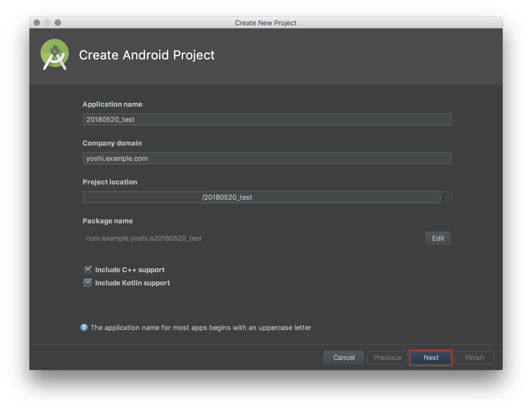Click the Application name label

tap(112, 104)
